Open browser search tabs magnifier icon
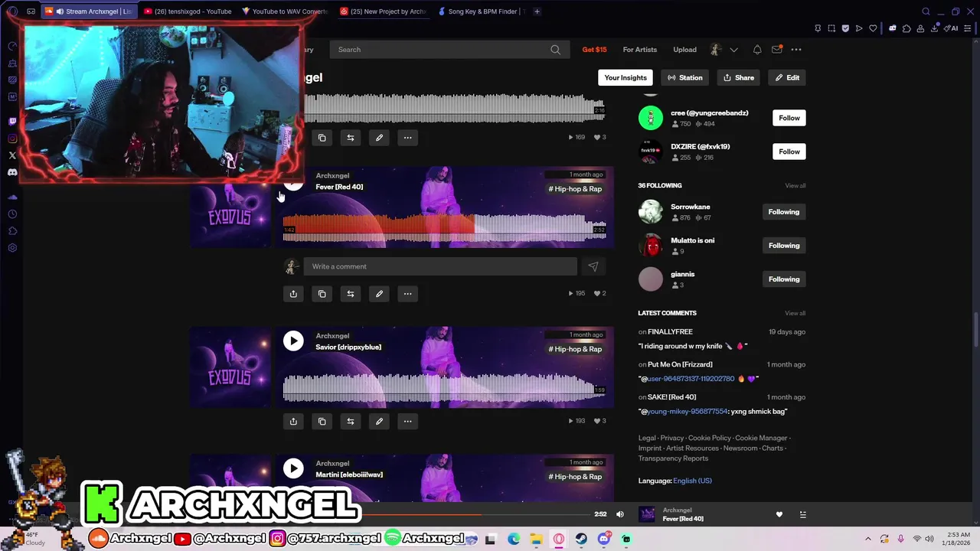Image resolution: width=980 pixels, height=551 pixels. [926, 11]
